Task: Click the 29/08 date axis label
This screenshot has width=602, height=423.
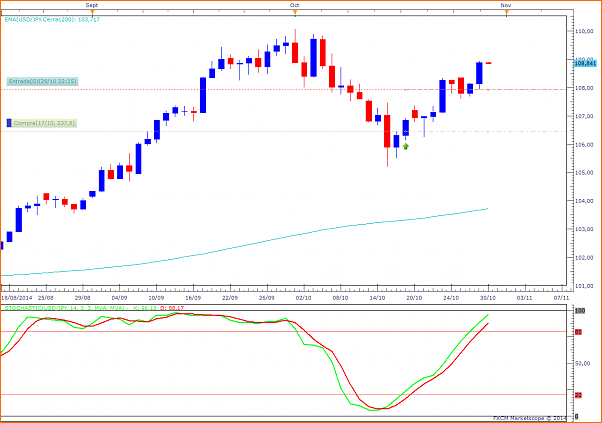Action: [83, 298]
